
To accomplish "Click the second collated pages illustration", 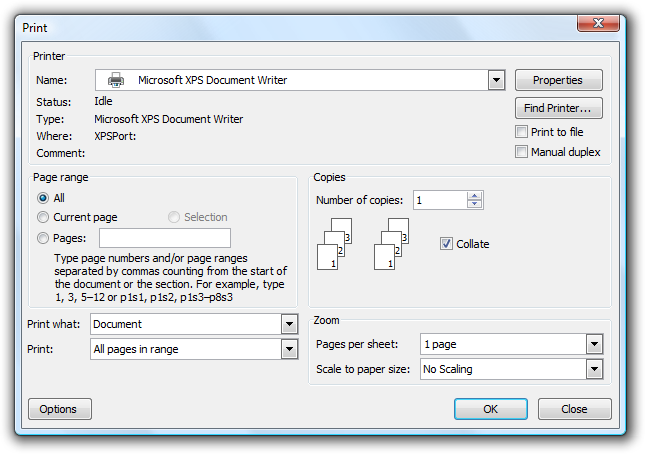I will tap(391, 244).
